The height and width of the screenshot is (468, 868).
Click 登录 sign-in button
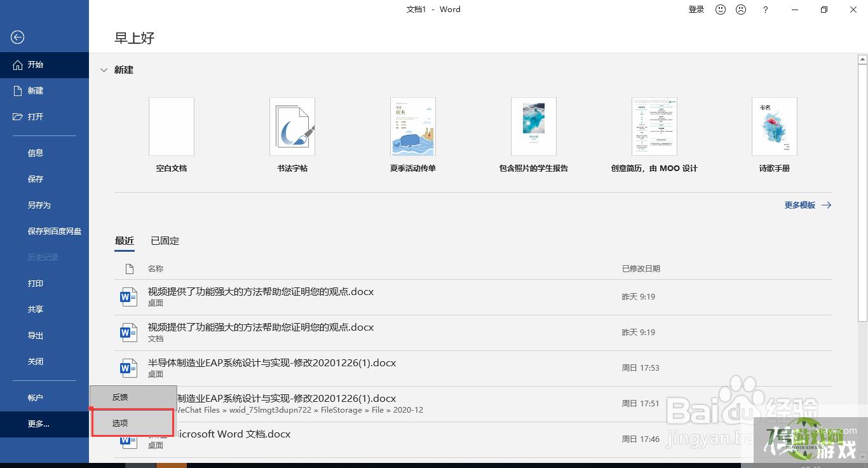(x=696, y=10)
